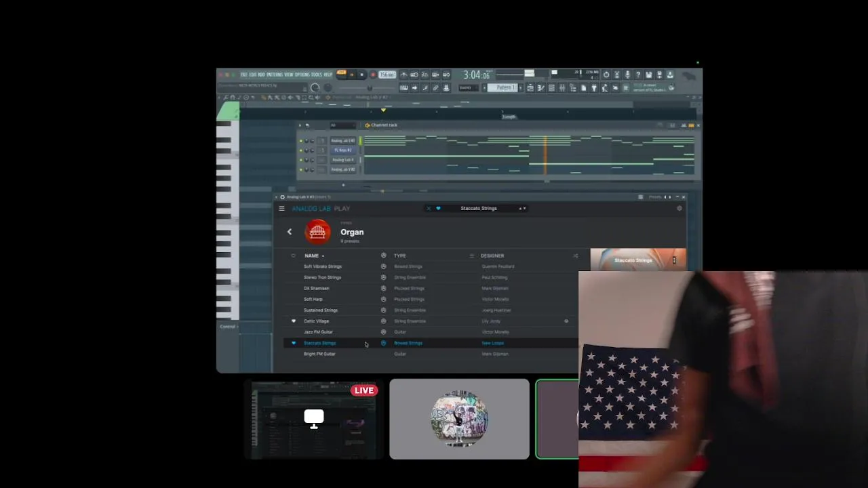Open the ADD menu
The image size is (868, 488).
[261, 75]
